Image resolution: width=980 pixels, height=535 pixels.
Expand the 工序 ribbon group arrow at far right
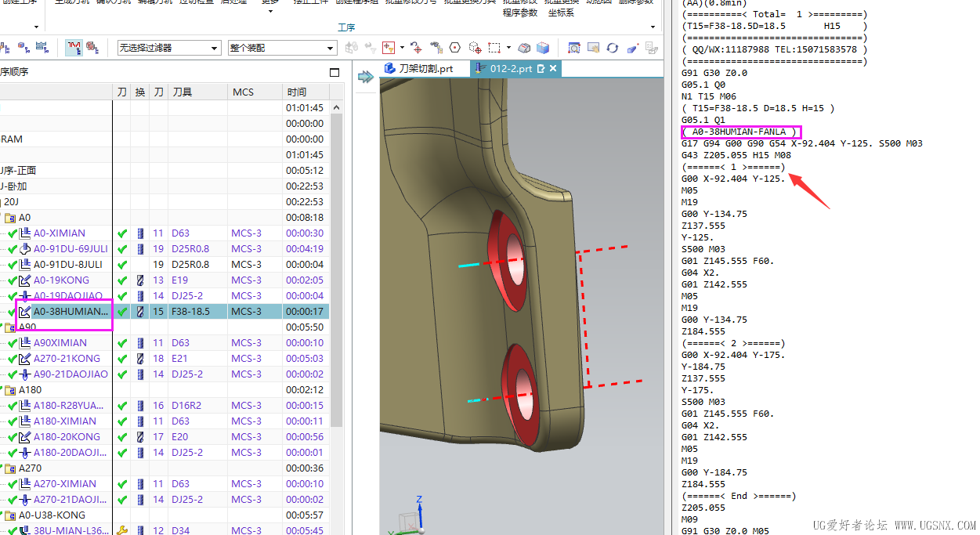click(x=653, y=27)
